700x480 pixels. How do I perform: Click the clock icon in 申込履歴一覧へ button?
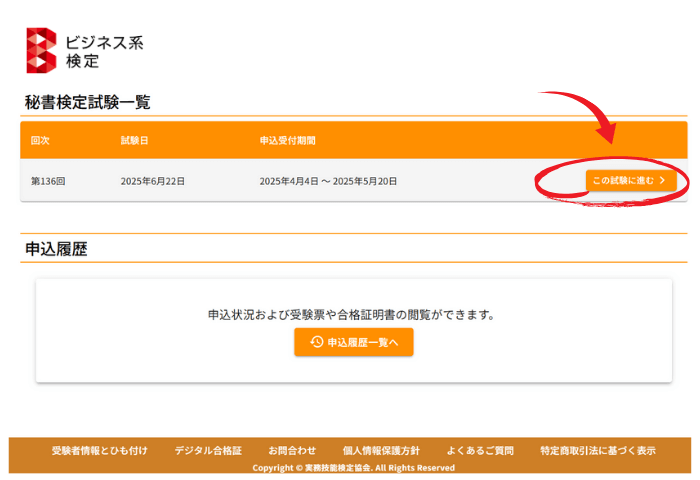click(317, 342)
